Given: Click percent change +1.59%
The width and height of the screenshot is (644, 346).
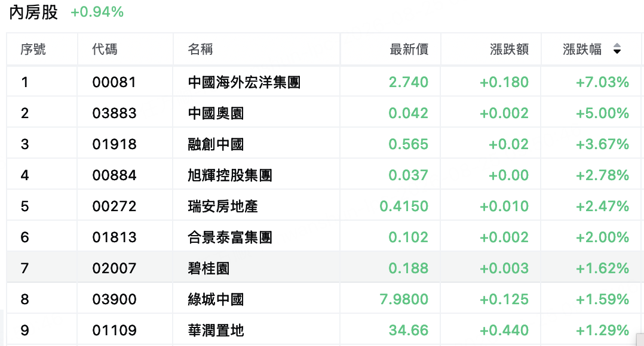Looking at the screenshot, I should tap(603, 299).
